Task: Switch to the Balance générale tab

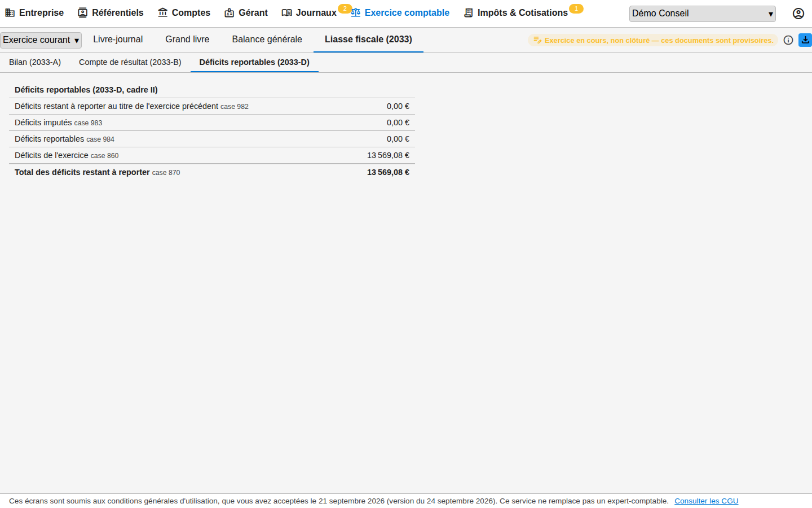Action: coord(267,40)
